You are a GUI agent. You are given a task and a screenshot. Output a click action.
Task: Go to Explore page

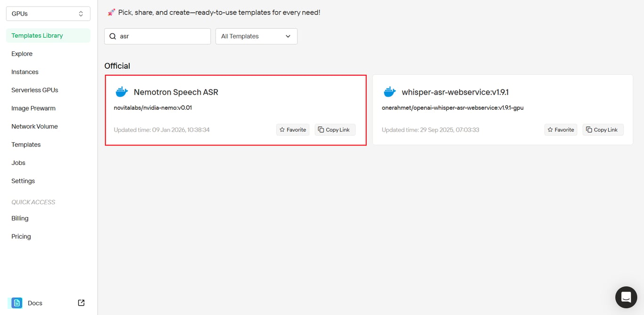point(22,54)
